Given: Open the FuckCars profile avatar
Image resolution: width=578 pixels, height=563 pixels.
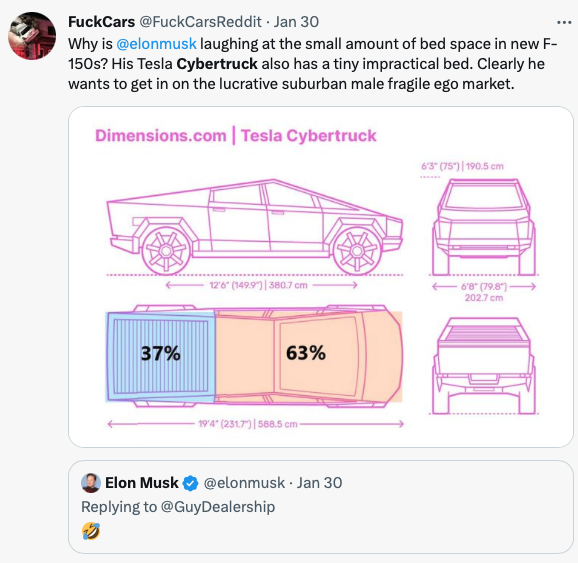Looking at the screenshot, I should pos(32,36).
